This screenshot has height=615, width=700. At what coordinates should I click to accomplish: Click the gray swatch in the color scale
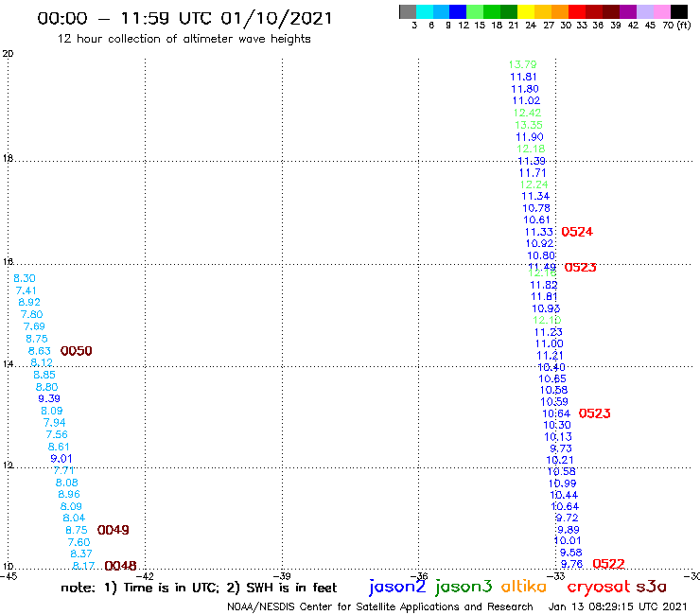(x=408, y=11)
